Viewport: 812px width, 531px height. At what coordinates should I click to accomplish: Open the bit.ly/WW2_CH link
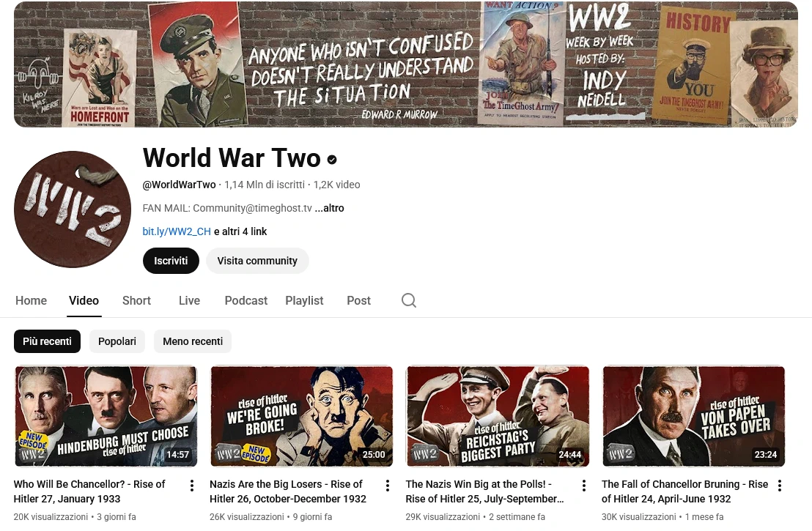click(177, 231)
